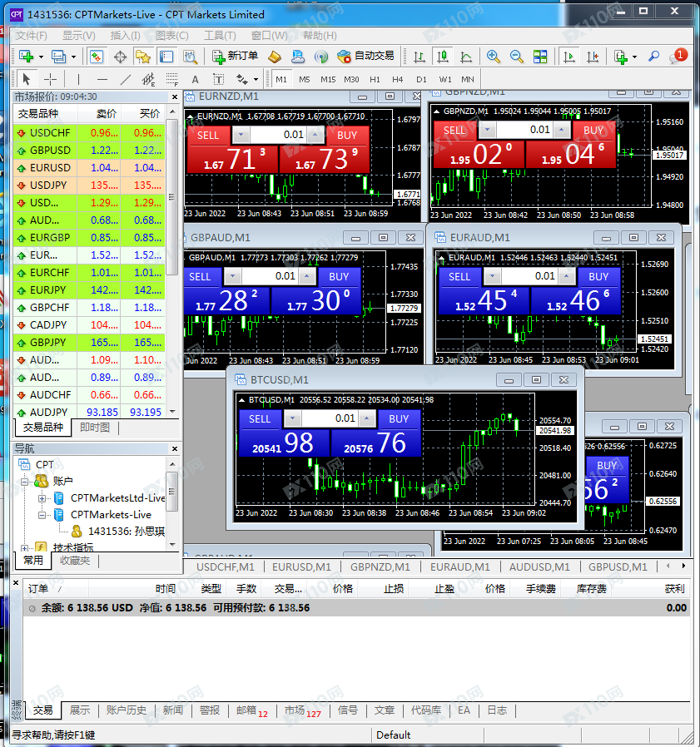Zoom out on the chart

(516, 57)
